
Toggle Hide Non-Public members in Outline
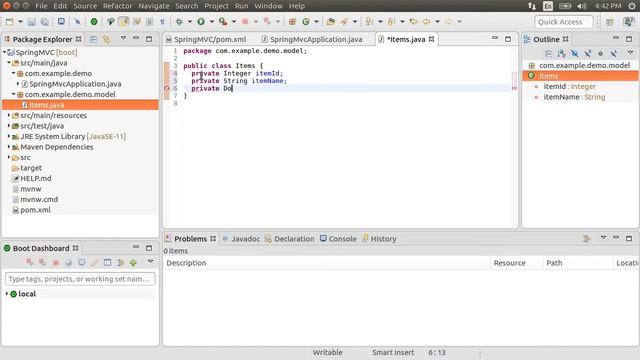click(600, 53)
